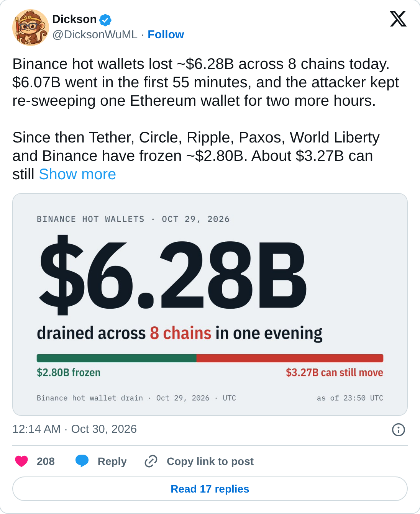Expand the tweet text with Show more
The width and height of the screenshot is (420, 514).
point(77,174)
